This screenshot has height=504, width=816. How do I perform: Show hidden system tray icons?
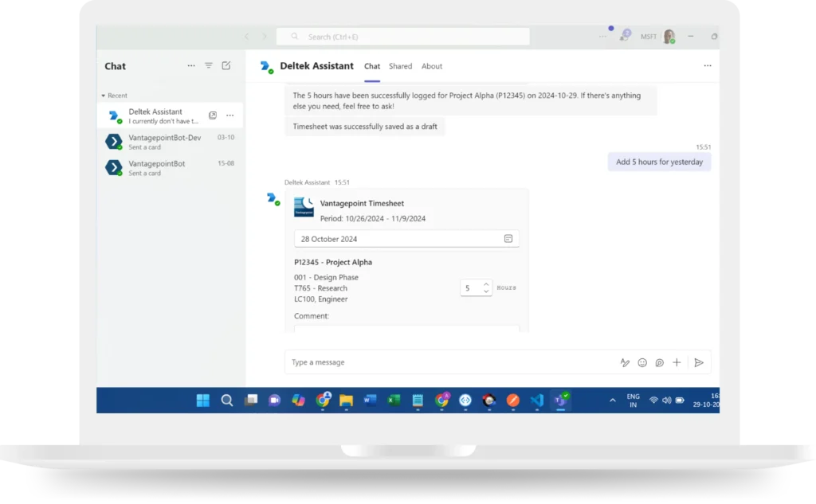click(x=612, y=400)
